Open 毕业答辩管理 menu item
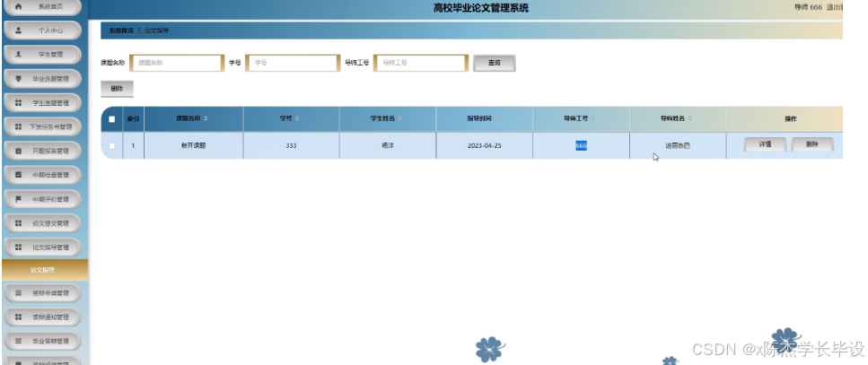Viewport: 868px width, 365px height. pyautogui.click(x=42, y=341)
